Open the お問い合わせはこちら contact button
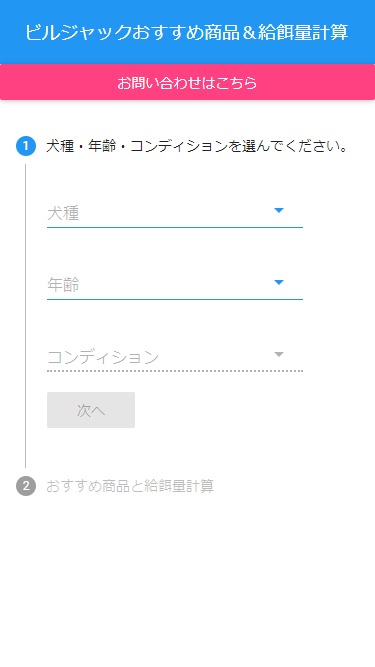The image size is (375, 667). point(188,82)
